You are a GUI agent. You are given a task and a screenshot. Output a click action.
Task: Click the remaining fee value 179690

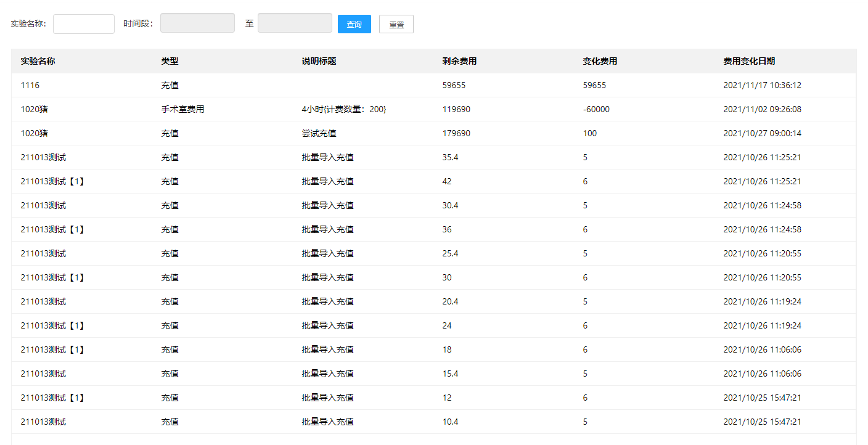456,134
